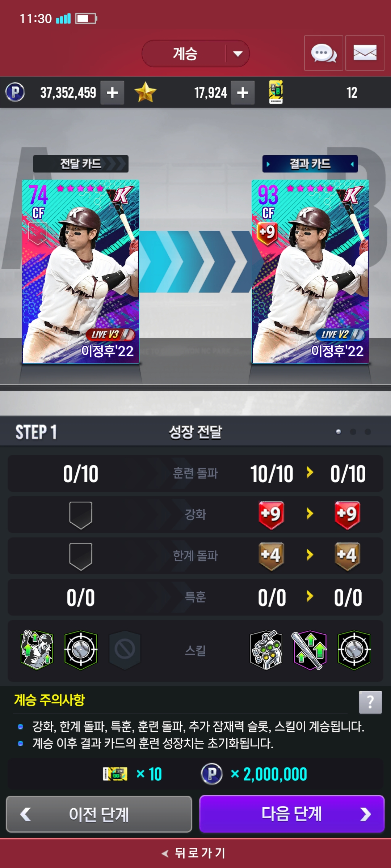Click the dropdown arrow next to 계승
Viewport: 391px width, 868px height.
pyautogui.click(x=238, y=54)
